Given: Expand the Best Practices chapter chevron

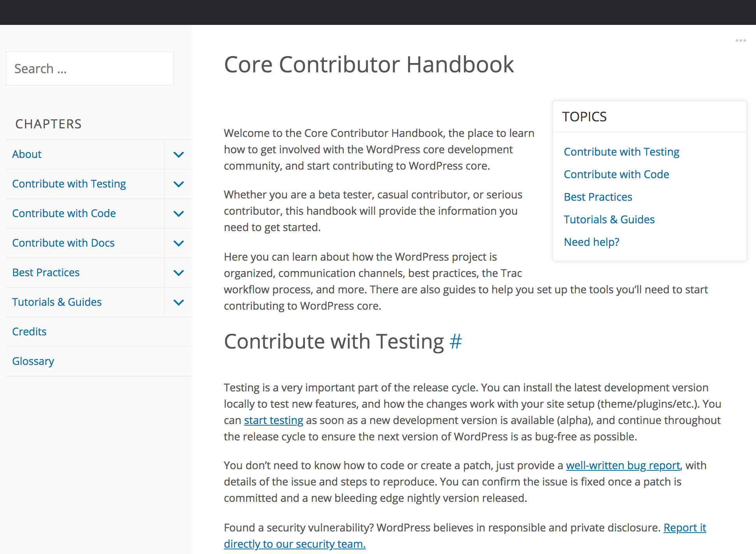Looking at the screenshot, I should (179, 273).
